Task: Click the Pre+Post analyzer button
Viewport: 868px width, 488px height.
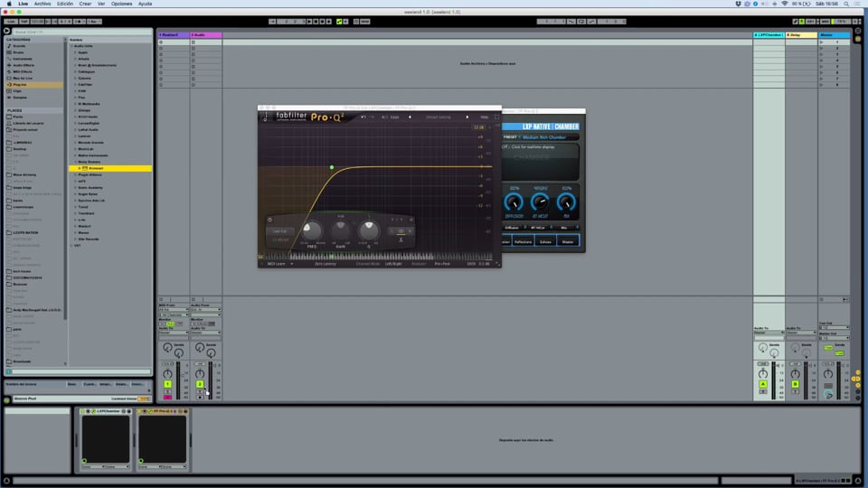Action: pyautogui.click(x=442, y=264)
